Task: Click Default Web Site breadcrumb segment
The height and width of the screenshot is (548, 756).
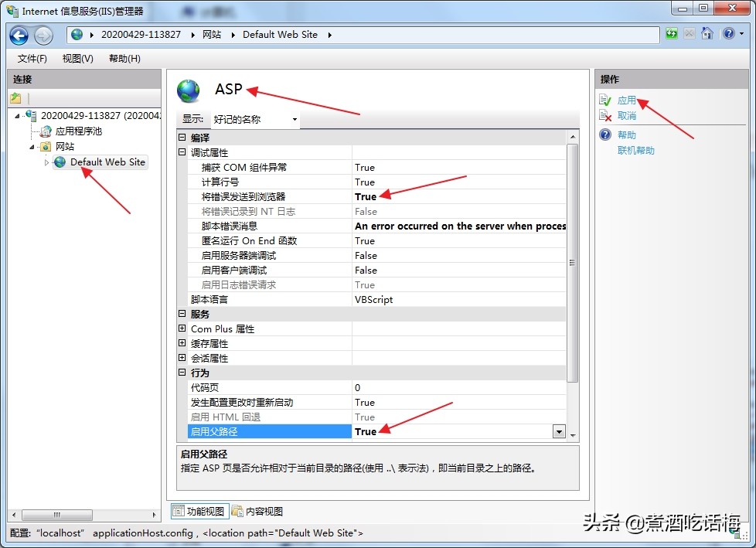Action: 280,35
